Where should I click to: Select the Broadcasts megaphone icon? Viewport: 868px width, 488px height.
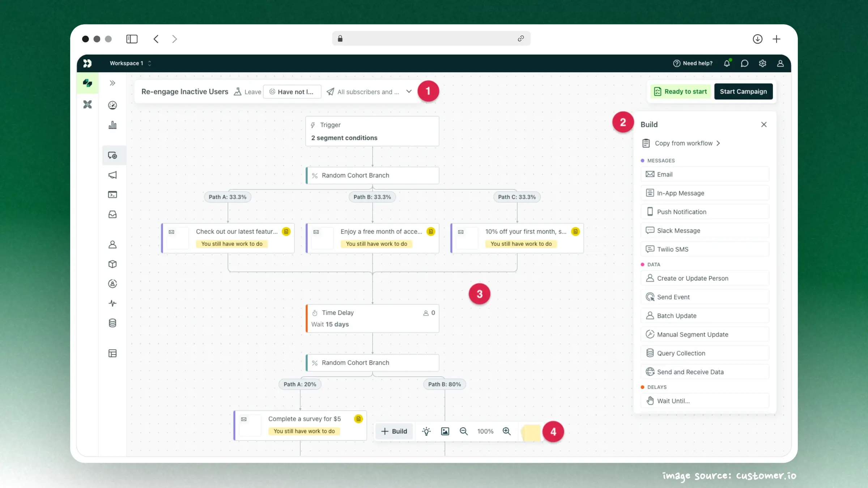click(112, 175)
